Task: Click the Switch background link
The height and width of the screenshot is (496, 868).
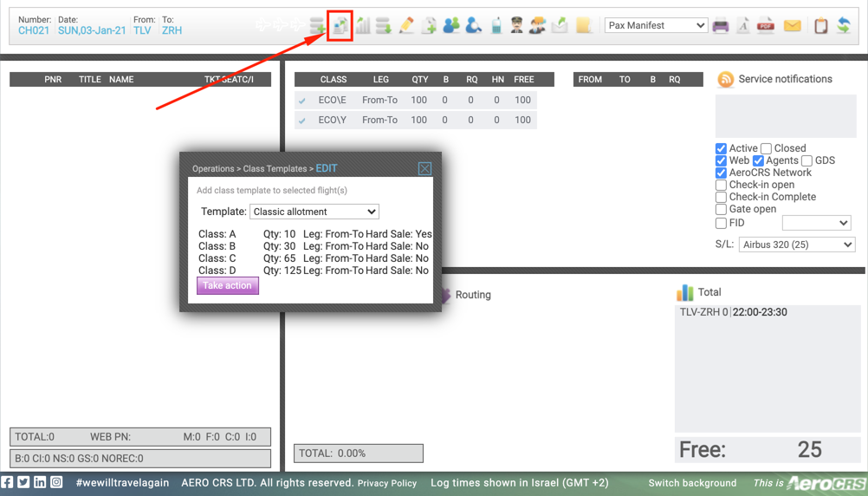Action: [692, 483]
